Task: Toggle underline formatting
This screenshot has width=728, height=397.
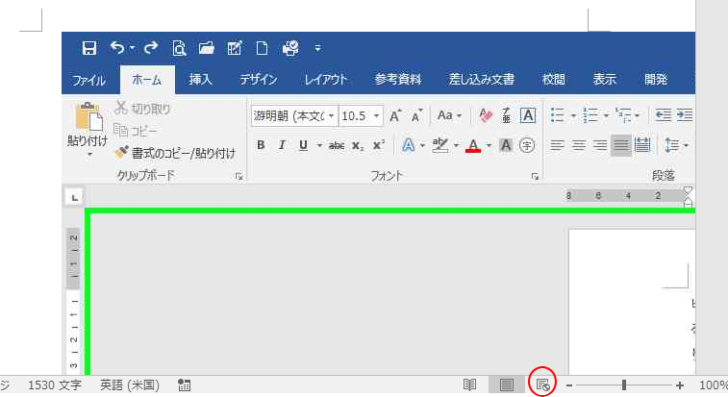Action: click(x=303, y=146)
